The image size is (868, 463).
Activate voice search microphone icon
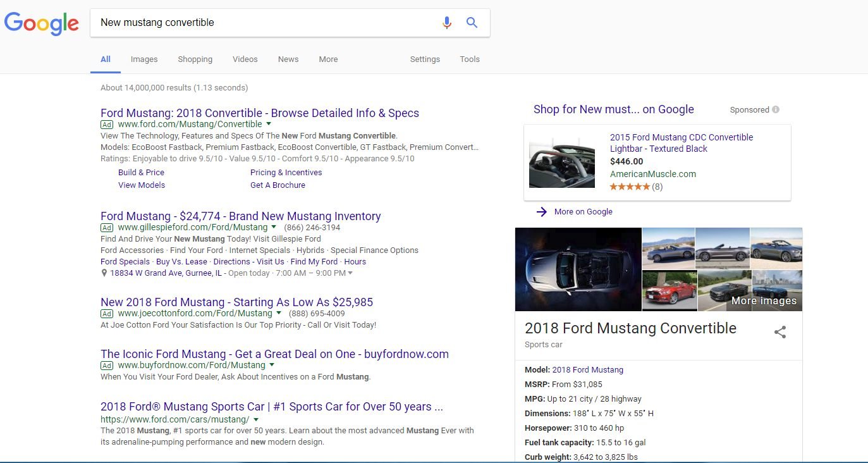pyautogui.click(x=447, y=23)
